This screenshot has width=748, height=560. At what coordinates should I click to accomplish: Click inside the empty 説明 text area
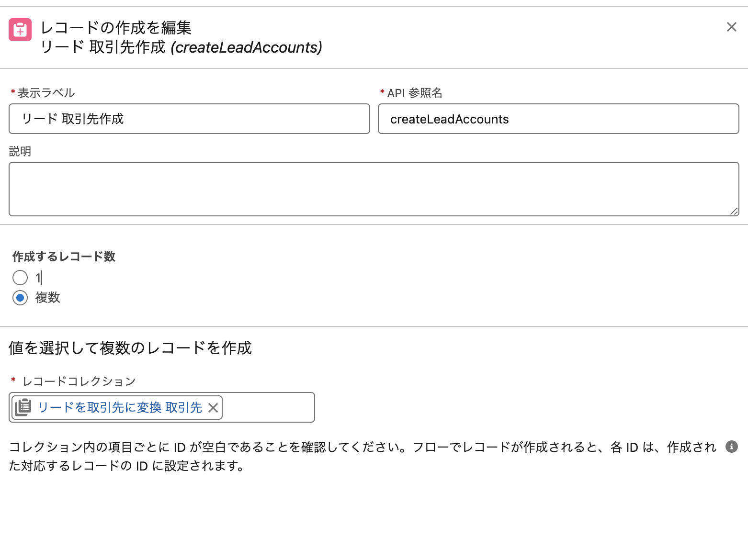pos(374,188)
